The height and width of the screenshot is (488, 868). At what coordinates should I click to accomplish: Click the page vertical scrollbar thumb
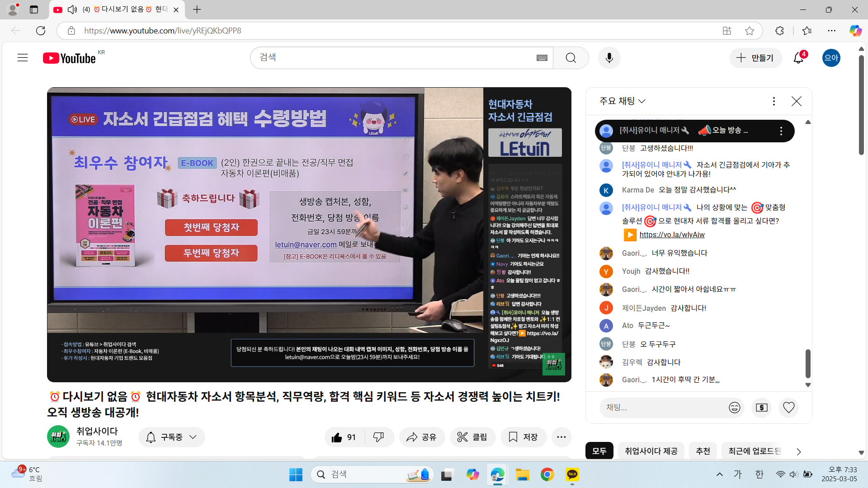coord(861,105)
